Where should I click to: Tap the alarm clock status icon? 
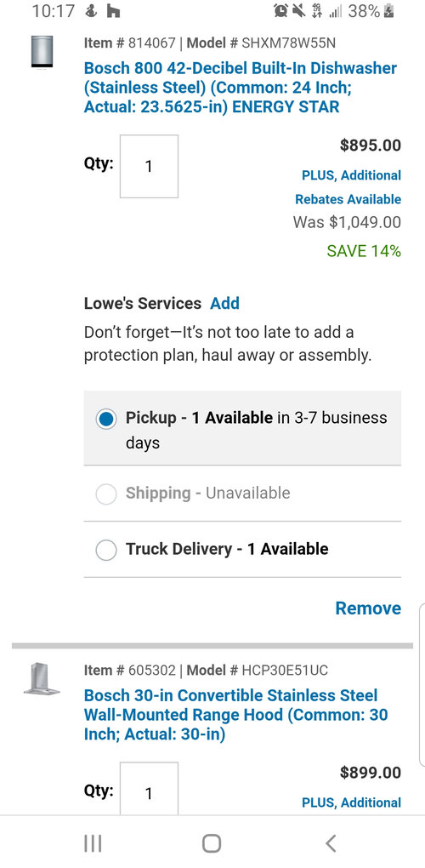(x=280, y=10)
